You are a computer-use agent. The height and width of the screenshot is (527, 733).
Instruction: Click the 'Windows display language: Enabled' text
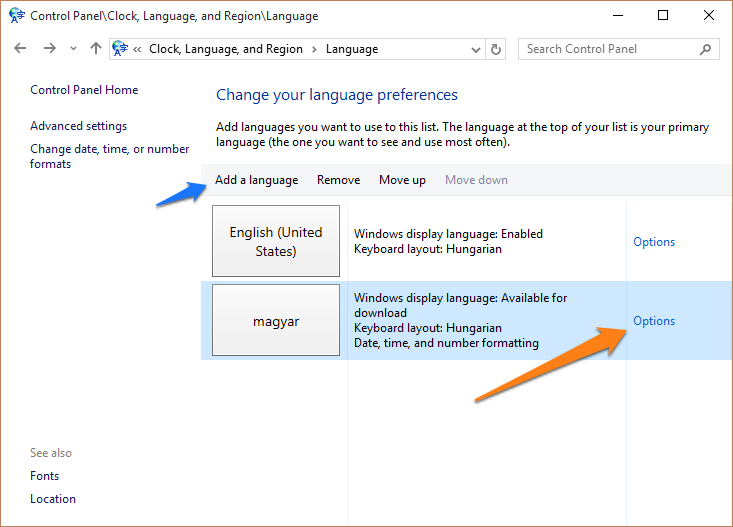click(448, 234)
